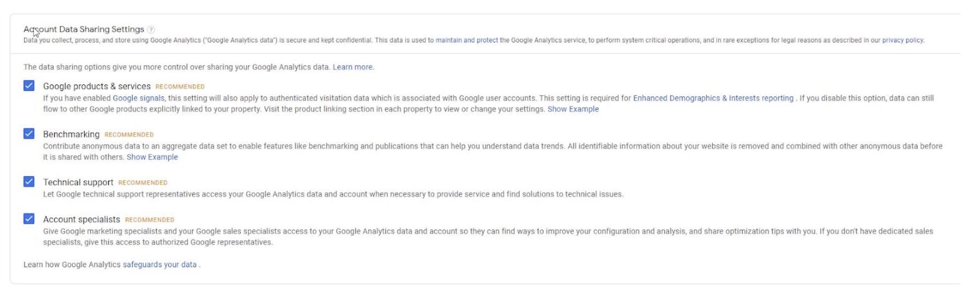
Task: Show Example for Benchmarking
Action: pos(152,157)
